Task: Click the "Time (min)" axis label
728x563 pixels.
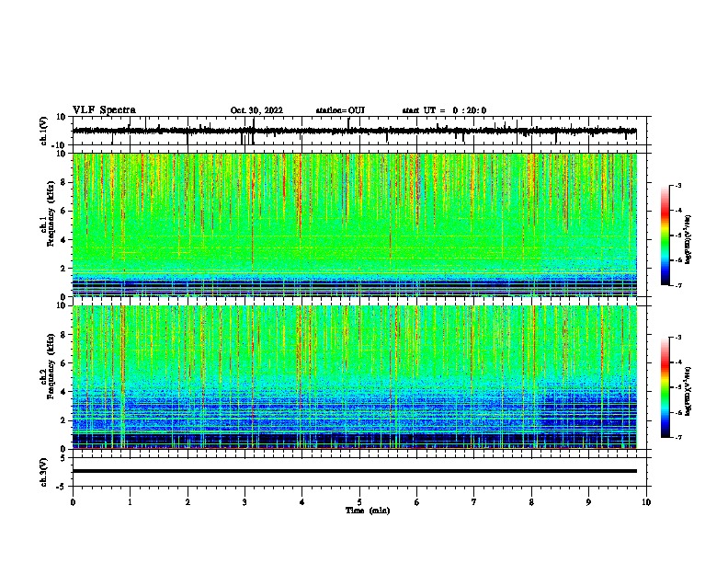Action: (x=368, y=511)
